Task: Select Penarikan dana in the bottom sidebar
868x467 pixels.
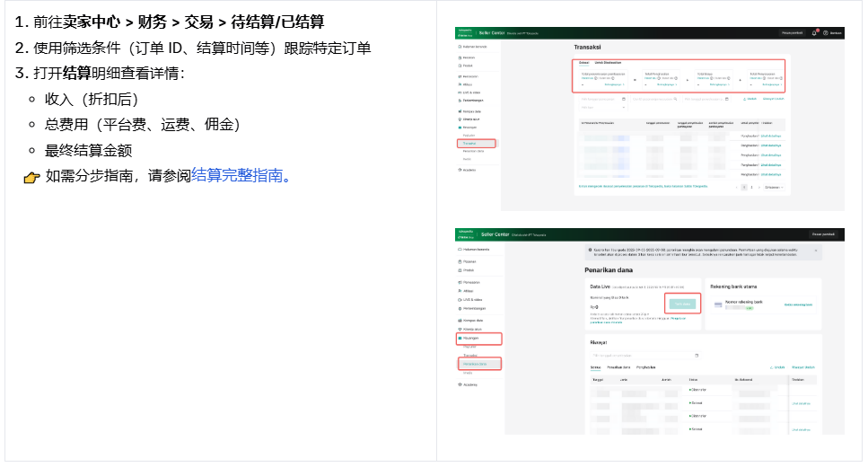Action: tap(476, 364)
